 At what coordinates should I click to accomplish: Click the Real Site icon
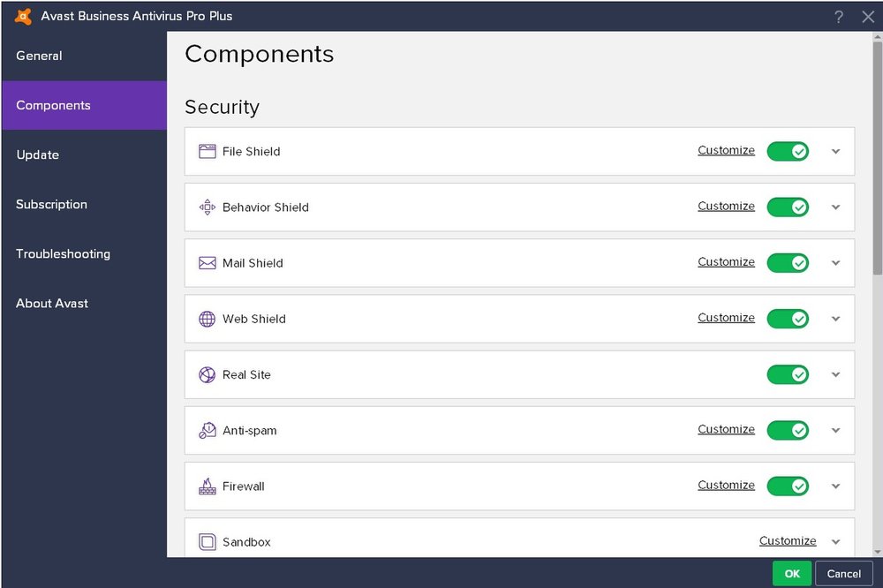pyautogui.click(x=207, y=374)
